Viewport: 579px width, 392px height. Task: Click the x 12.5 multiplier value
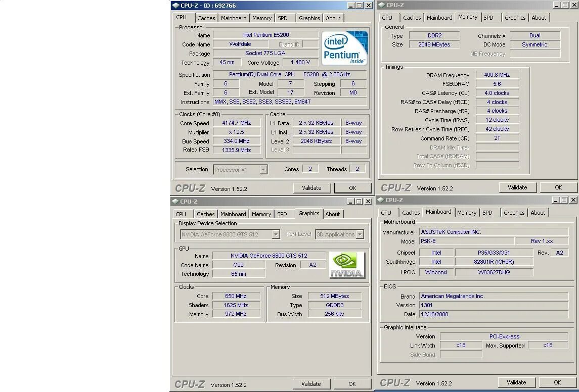coord(236,132)
